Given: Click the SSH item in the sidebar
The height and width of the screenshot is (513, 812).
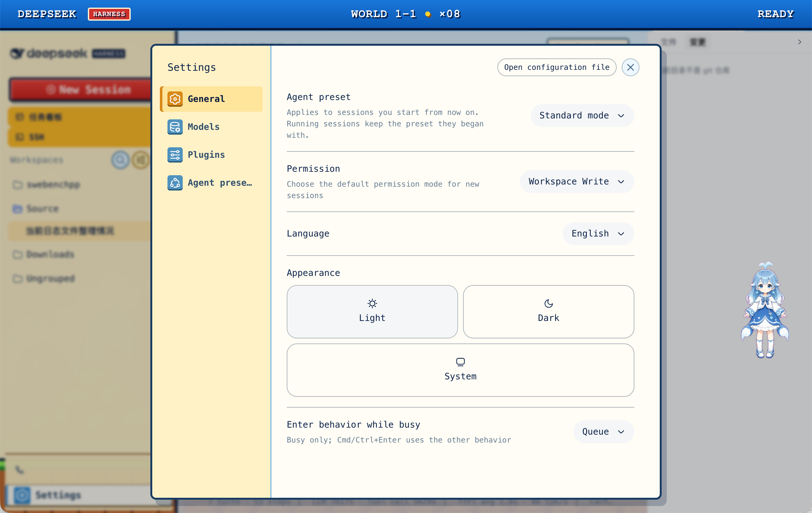Looking at the screenshot, I should (x=80, y=137).
